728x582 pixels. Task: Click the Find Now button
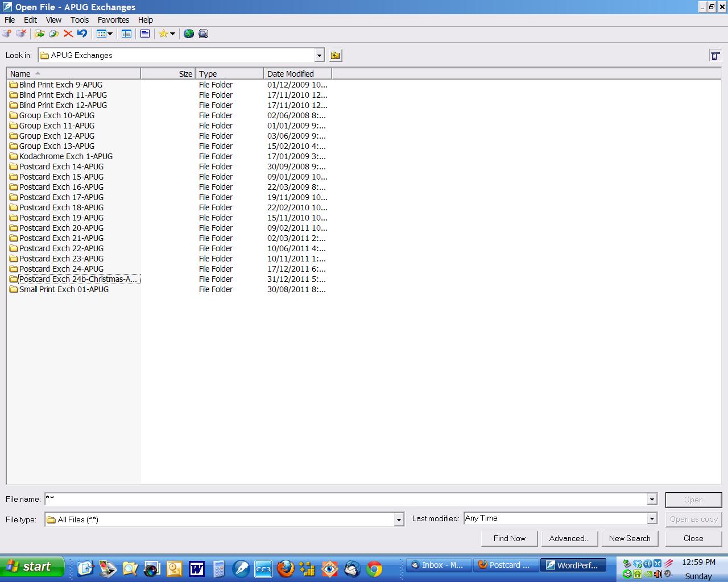click(509, 538)
